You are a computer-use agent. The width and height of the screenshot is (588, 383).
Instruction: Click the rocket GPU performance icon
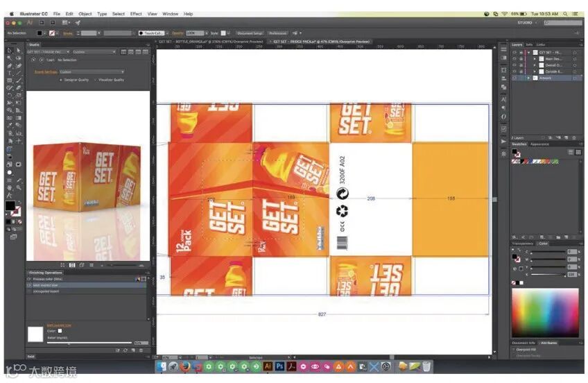point(78,23)
